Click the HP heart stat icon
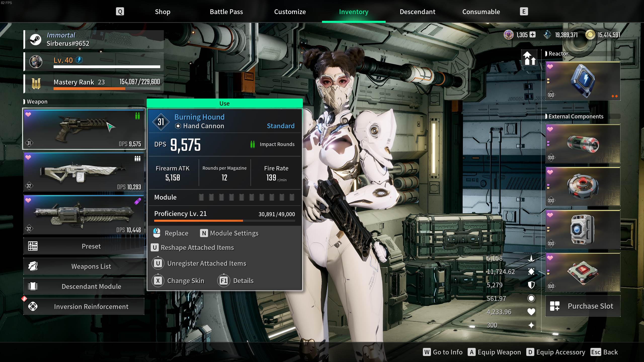The height and width of the screenshot is (362, 644). tap(531, 312)
